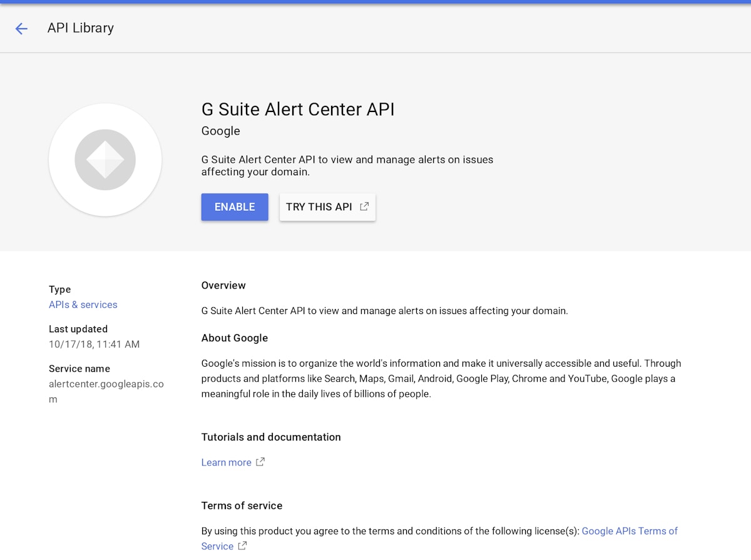Click the Google publisher name under the title
The height and width of the screenshot is (560, 751).
220,131
